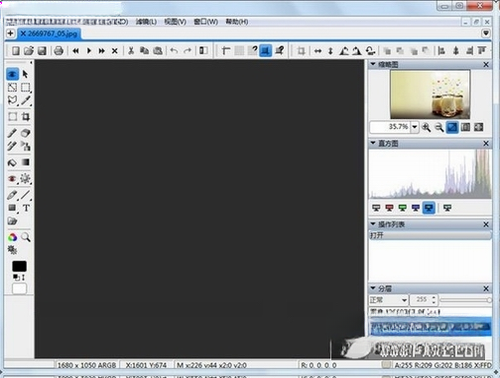Viewport: 500px width, 378px height.
Task: Click the layer opacity slider
Action: click(465, 300)
